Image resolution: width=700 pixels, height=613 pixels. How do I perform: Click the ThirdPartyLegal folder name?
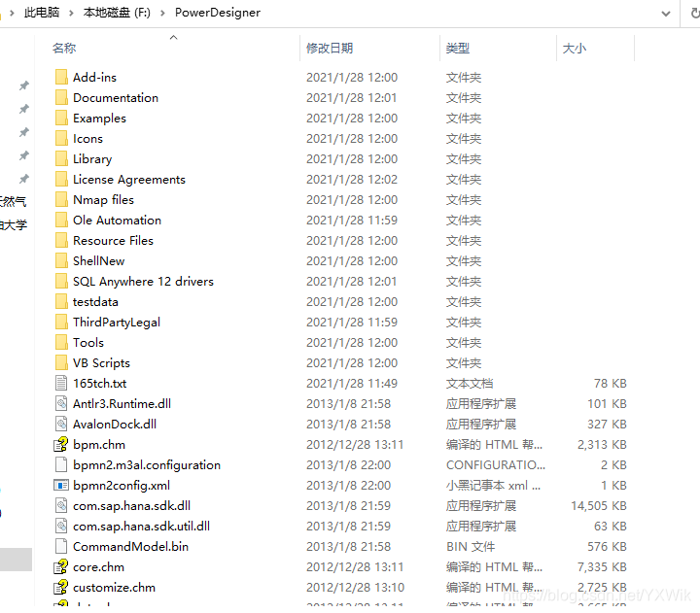pos(117,323)
